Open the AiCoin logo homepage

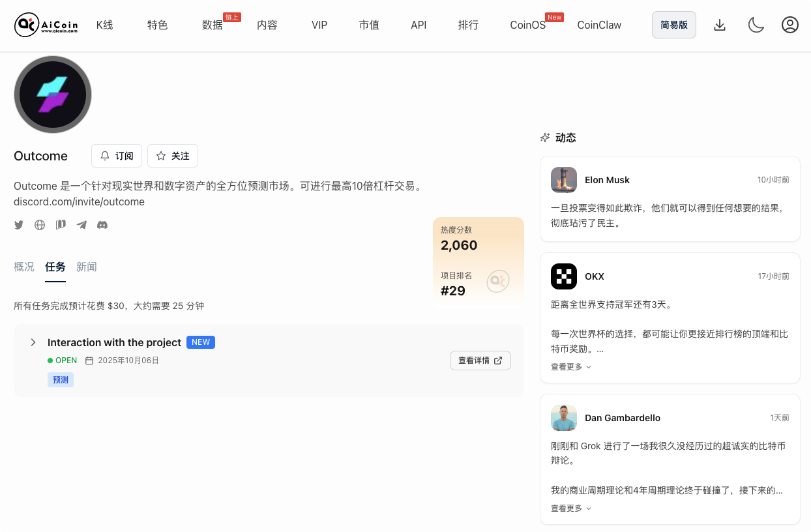tap(46, 25)
